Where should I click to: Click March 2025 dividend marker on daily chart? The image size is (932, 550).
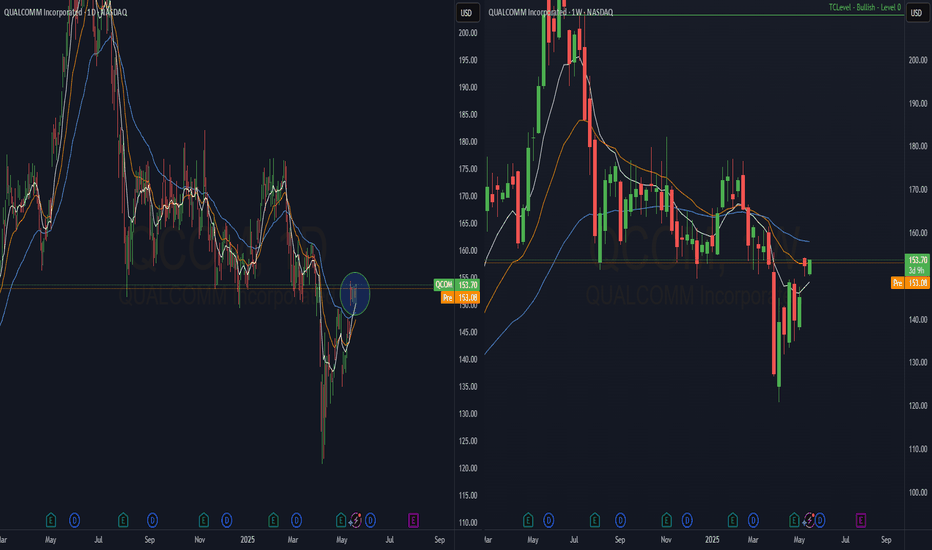(296, 520)
